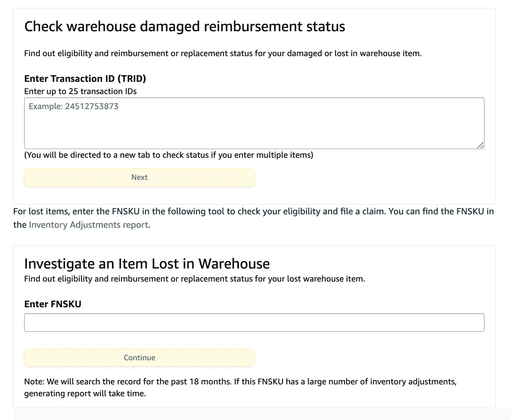511x420 pixels.
Task: Focus the Enter FNSKU input field
Action: pyautogui.click(x=254, y=323)
